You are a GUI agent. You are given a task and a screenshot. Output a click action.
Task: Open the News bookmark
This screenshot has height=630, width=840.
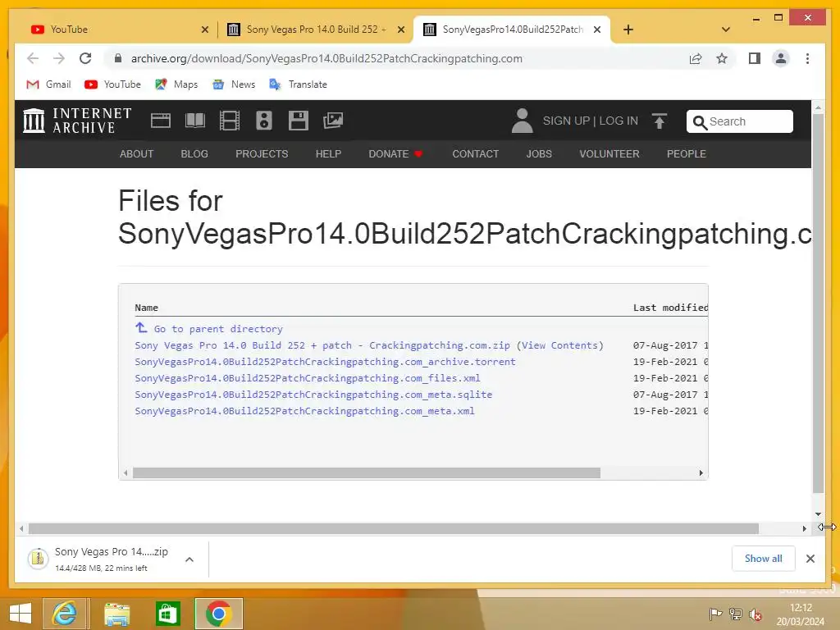234,84
